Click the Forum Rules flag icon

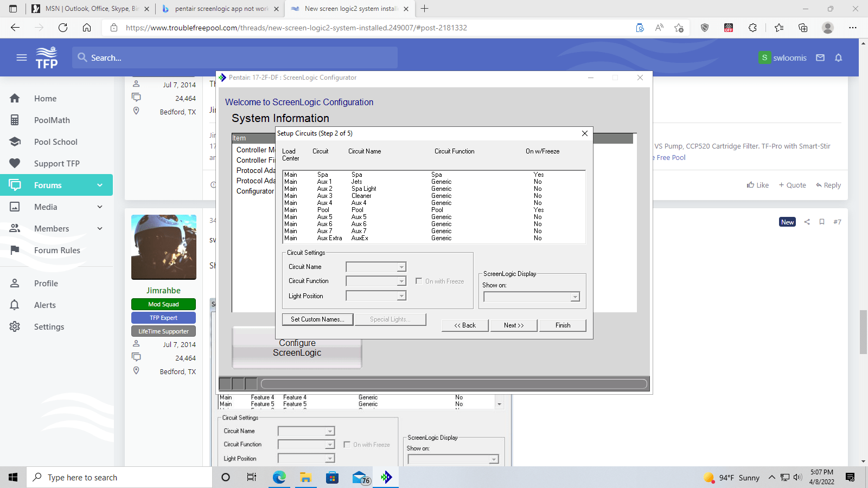pyautogui.click(x=15, y=250)
